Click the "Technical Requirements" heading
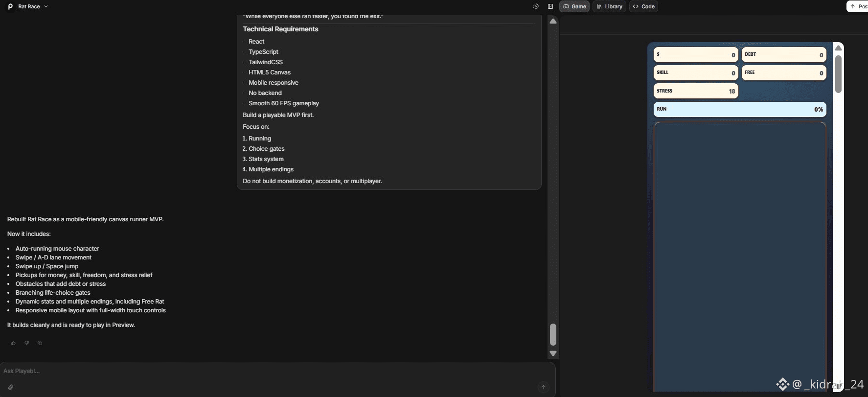Screen dimensions: 868x397 coord(280,29)
